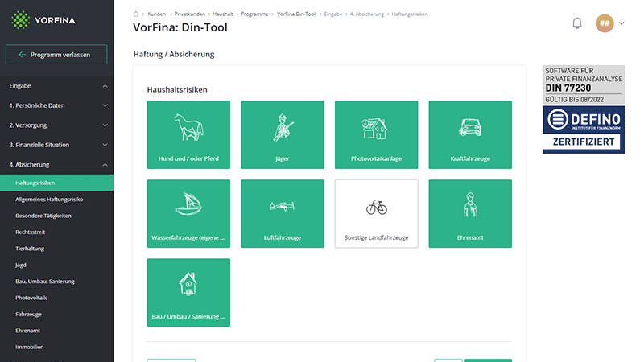Expand the 1. Persönliche Daten chevron
This screenshot has width=644, height=362.
pyautogui.click(x=105, y=105)
